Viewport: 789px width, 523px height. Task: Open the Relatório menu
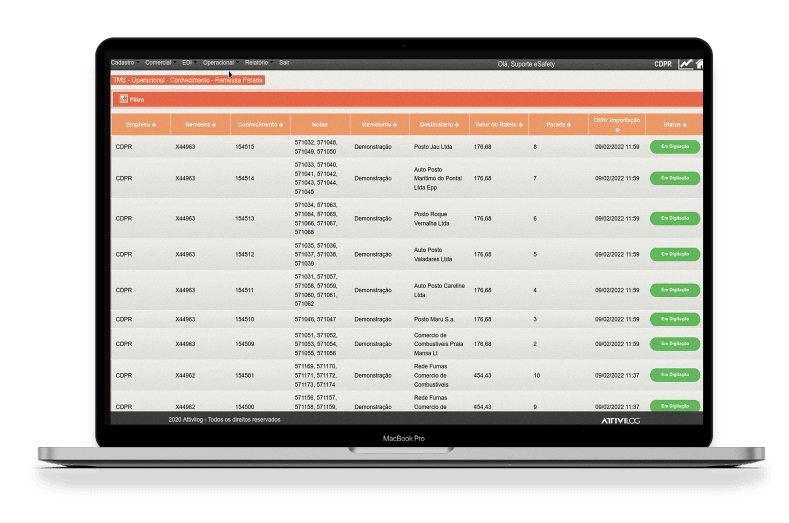pos(257,63)
